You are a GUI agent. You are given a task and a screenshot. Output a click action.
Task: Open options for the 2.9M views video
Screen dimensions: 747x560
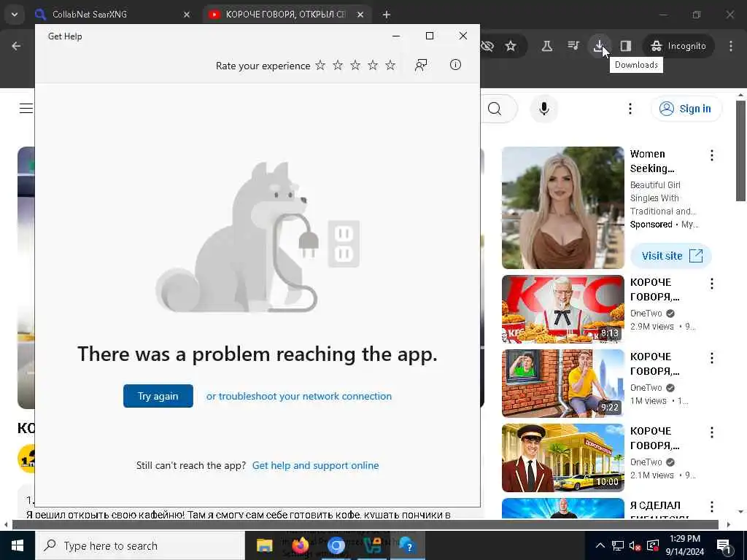tap(712, 284)
